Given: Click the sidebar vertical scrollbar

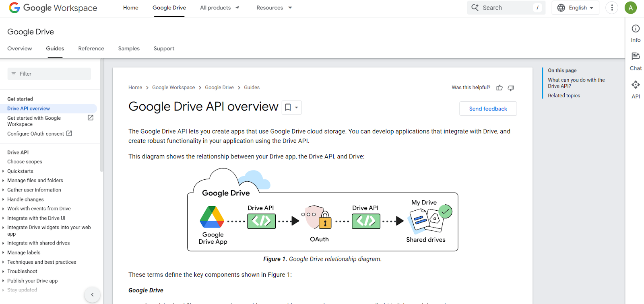Looking at the screenshot, I should coord(101,116).
